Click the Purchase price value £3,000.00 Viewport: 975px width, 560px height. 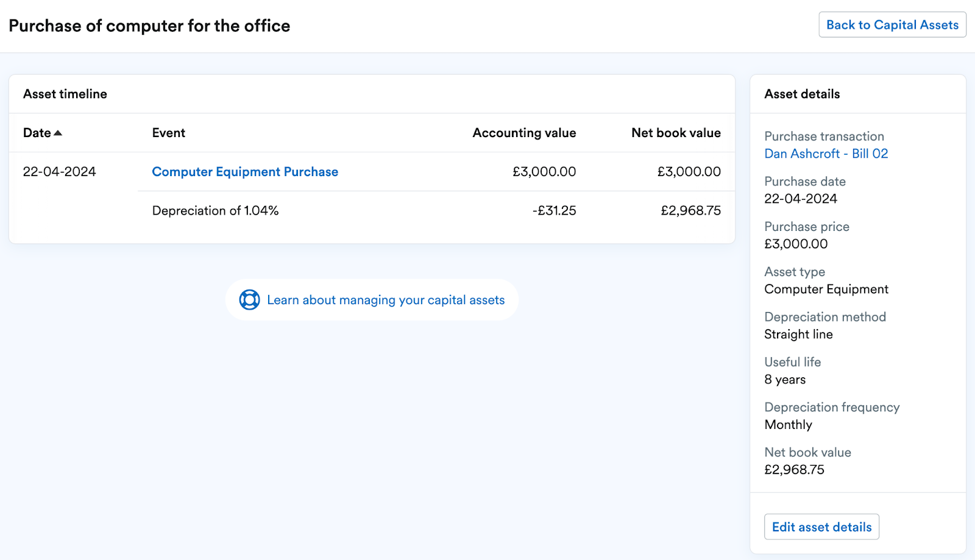tap(795, 244)
